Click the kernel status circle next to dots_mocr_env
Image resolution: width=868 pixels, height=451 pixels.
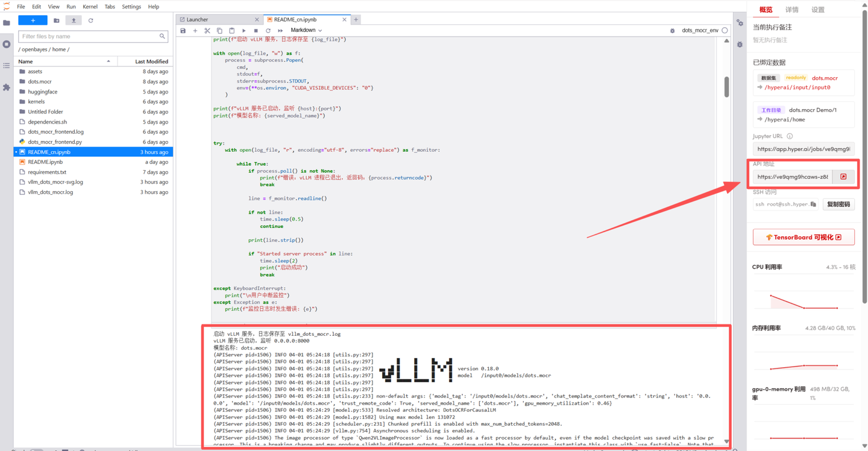coord(725,30)
